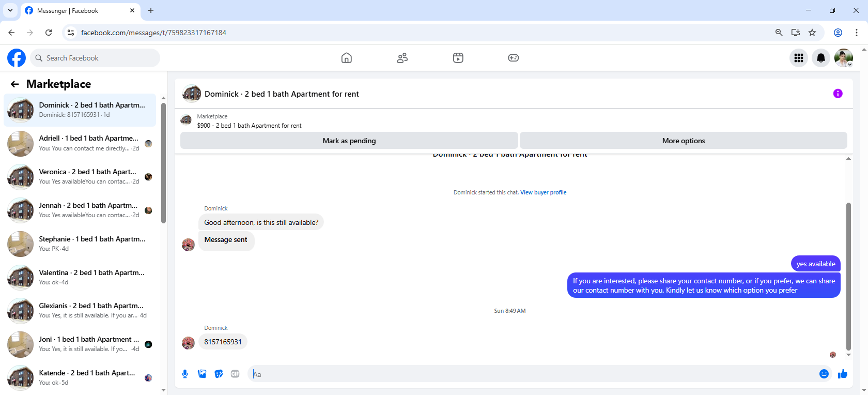Open the Stephanie 1 bed conversation
Screen dimensions: 868x395
tap(80, 244)
